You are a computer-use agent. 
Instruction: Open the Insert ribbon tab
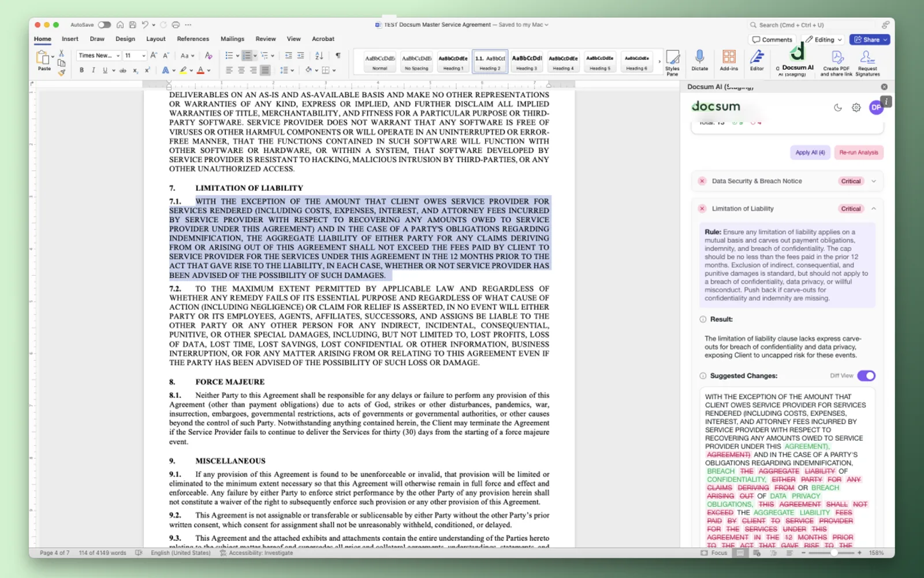70,39
